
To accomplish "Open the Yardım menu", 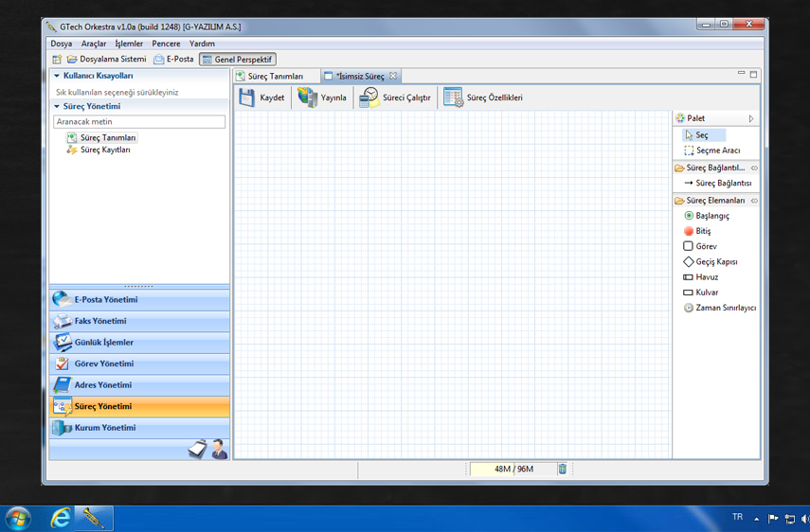I will click(x=202, y=44).
